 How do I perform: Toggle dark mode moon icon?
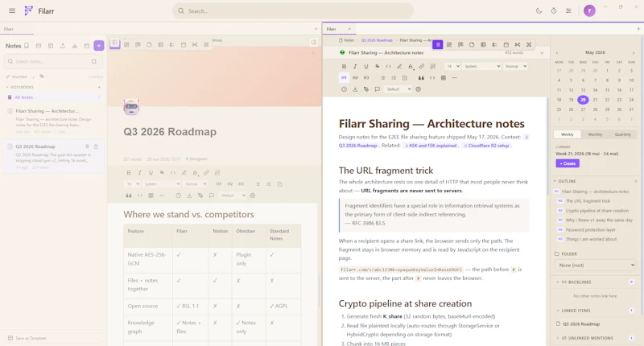(539, 11)
